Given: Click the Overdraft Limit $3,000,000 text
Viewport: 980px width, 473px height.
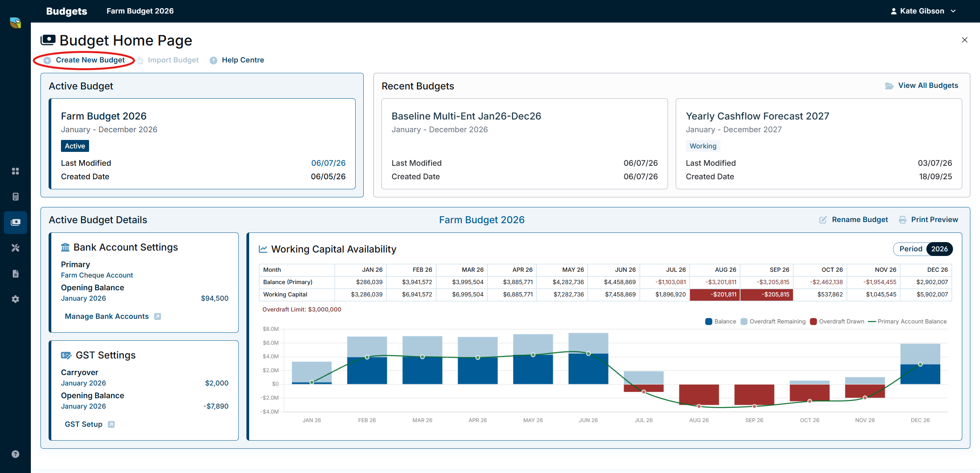Looking at the screenshot, I should [x=302, y=310].
